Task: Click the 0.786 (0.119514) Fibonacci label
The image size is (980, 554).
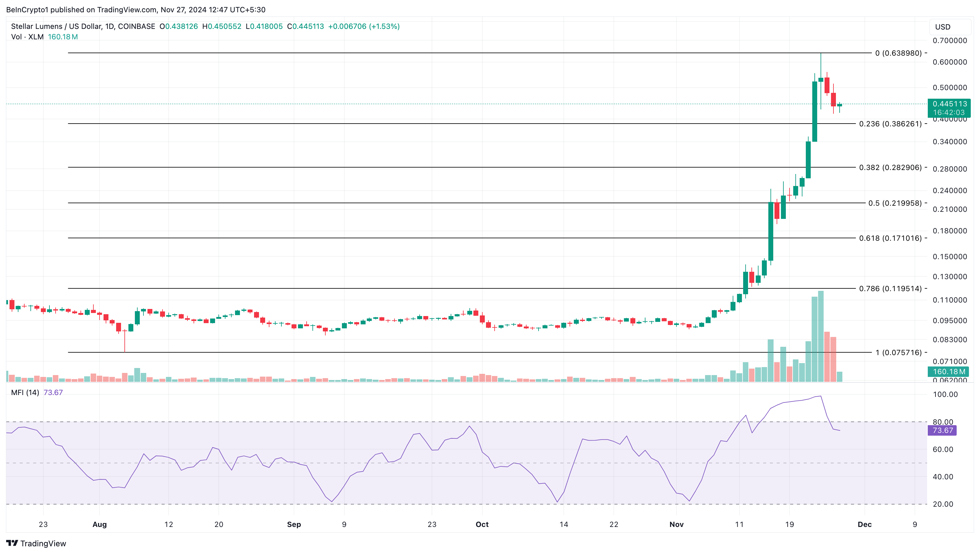Action: tap(890, 289)
